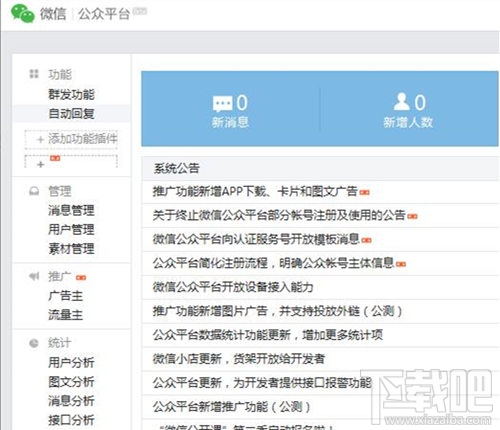Click the 管理 section icon in sidebar
The image size is (500, 430).
34,191
